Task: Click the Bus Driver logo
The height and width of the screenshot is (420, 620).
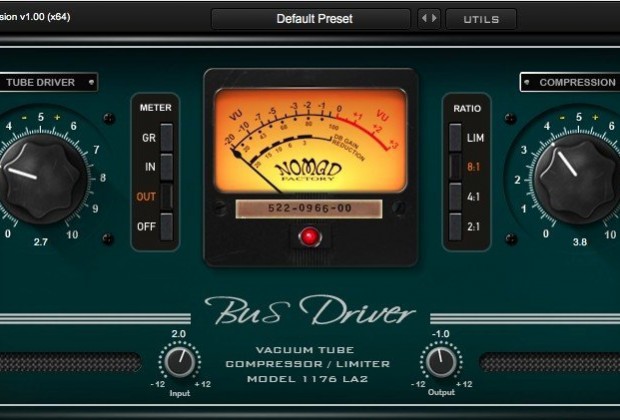Action: point(310,310)
